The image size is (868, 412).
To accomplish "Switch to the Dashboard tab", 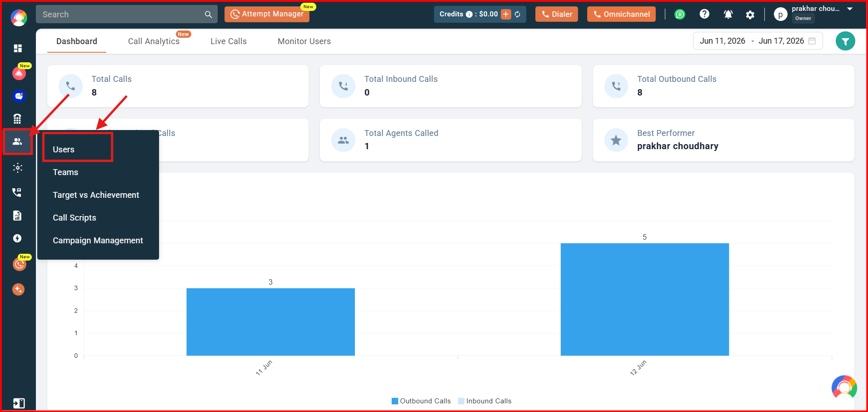I will (x=77, y=41).
